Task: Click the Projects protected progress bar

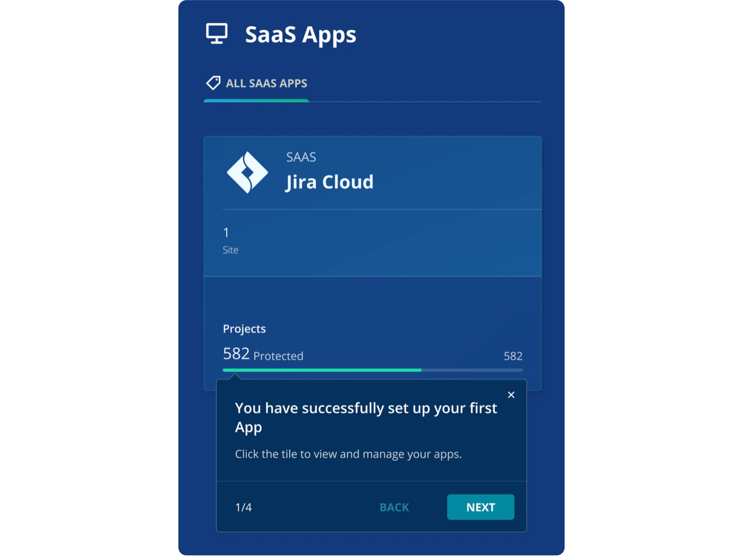Action: point(373,370)
